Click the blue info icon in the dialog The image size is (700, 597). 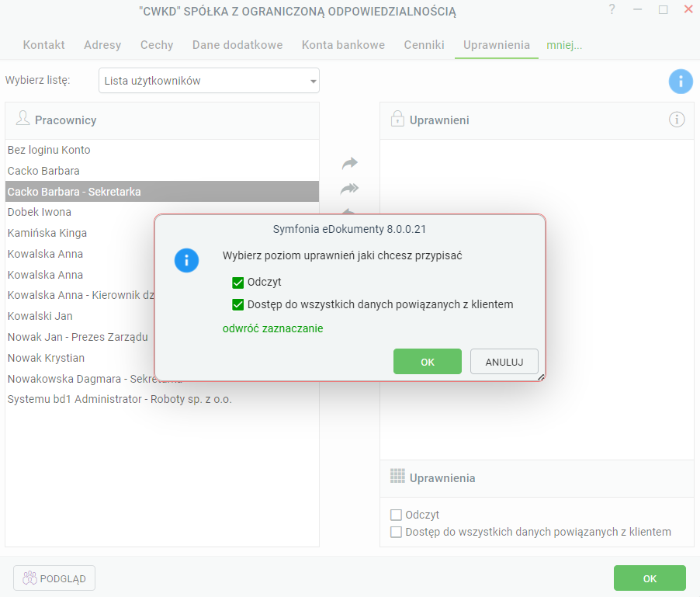click(186, 260)
